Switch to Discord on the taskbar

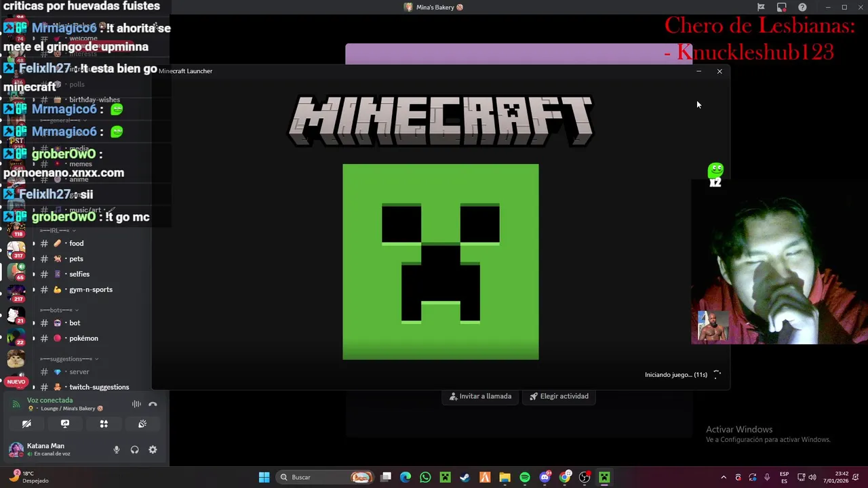[x=545, y=477]
